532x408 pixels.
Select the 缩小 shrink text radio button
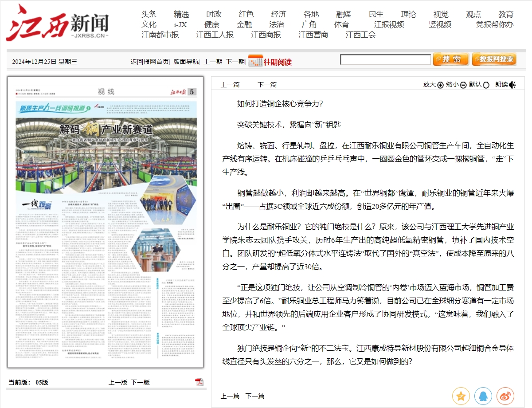pos(463,85)
